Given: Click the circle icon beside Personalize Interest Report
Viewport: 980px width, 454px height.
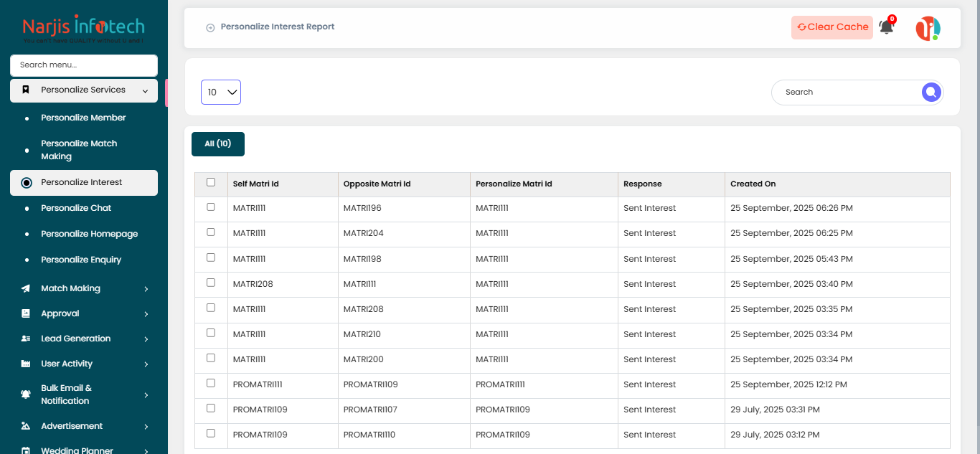Looking at the screenshot, I should point(210,27).
